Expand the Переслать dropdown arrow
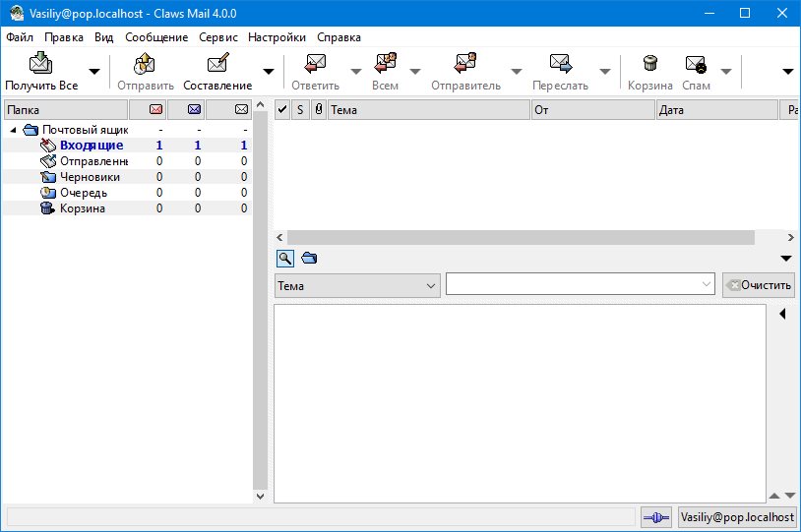This screenshot has height=532, width=801. (605, 72)
